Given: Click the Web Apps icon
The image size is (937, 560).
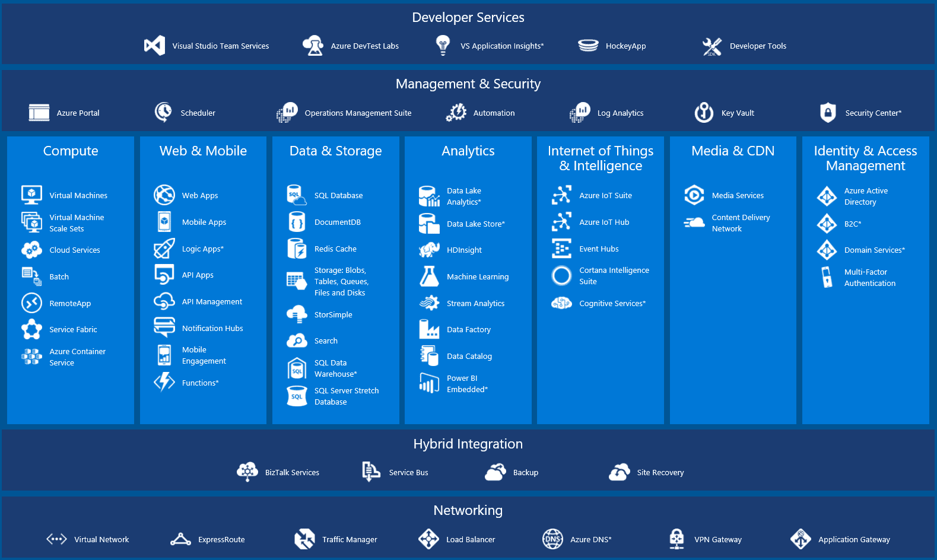Looking at the screenshot, I should click(164, 195).
